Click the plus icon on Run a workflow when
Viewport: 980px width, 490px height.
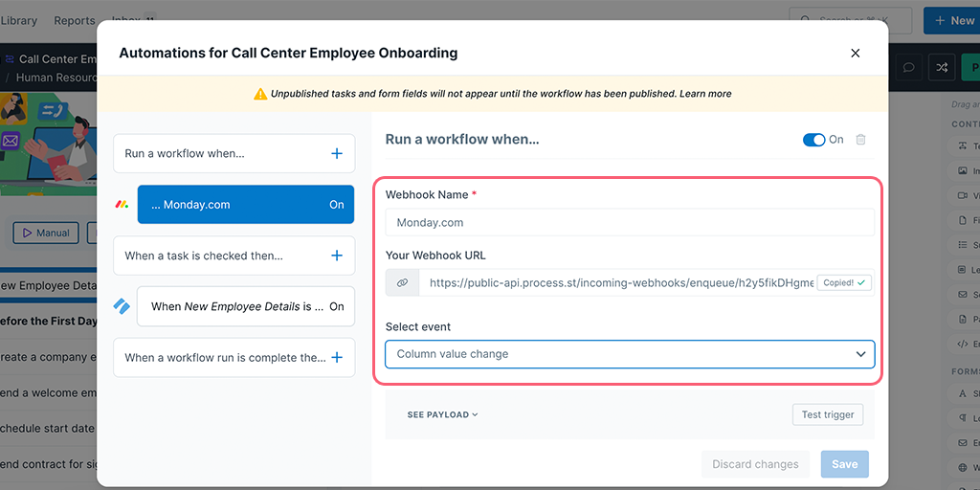point(336,153)
